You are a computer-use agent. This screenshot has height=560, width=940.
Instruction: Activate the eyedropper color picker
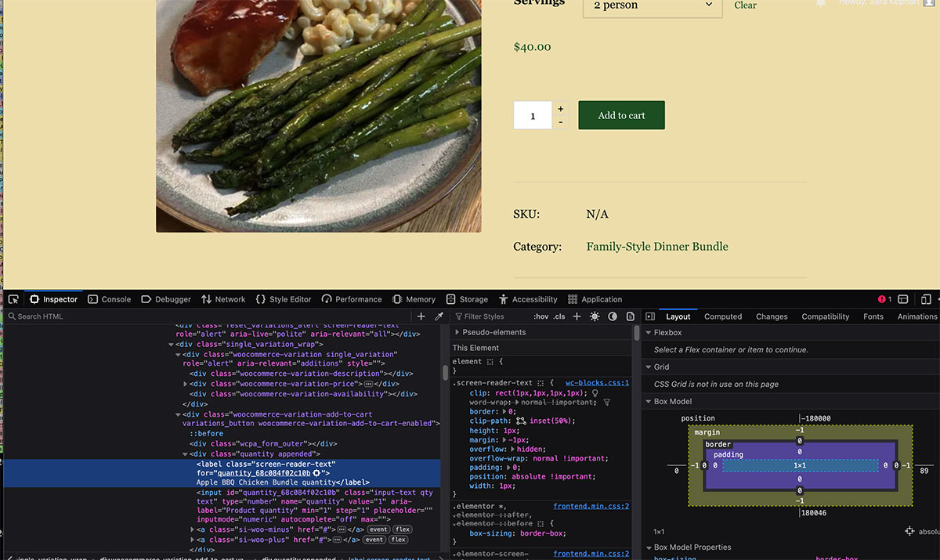(x=438, y=316)
